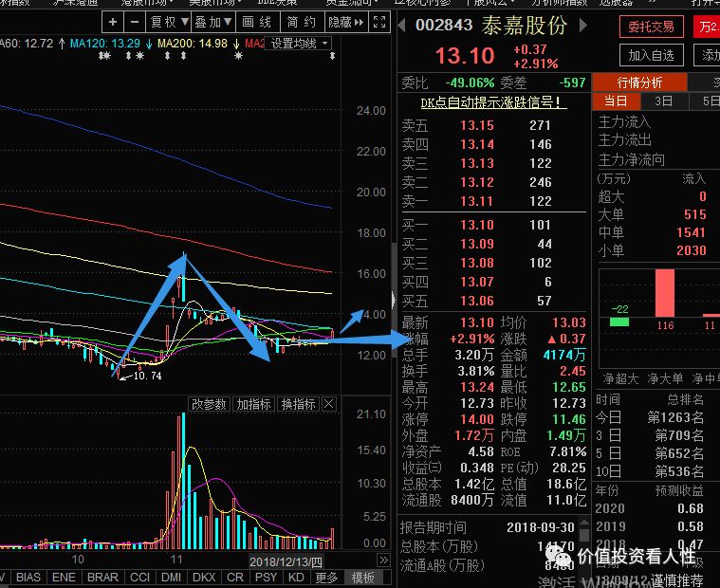This screenshot has height=588, width=720.
Task: Select the 当日 period tab
Action: pos(616,101)
